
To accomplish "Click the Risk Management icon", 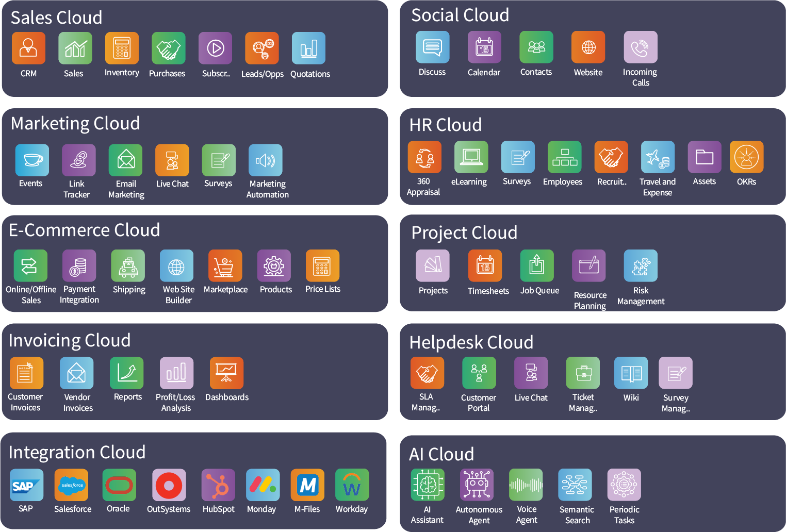I will click(x=641, y=266).
